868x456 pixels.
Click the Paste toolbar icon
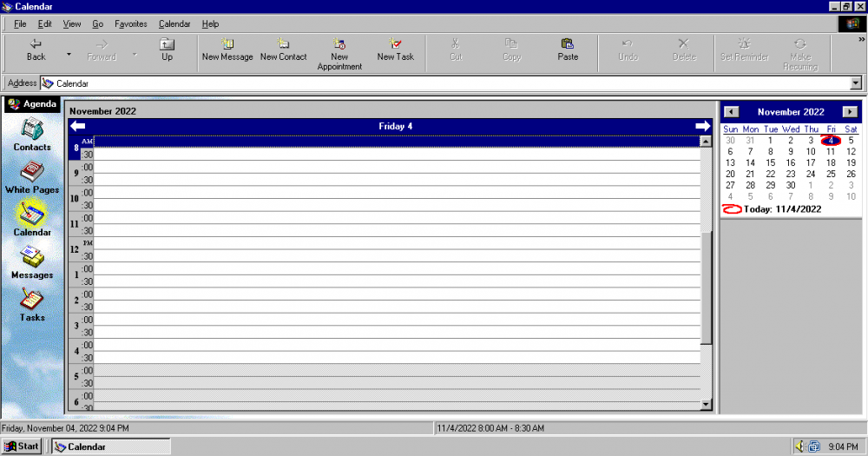click(x=568, y=50)
